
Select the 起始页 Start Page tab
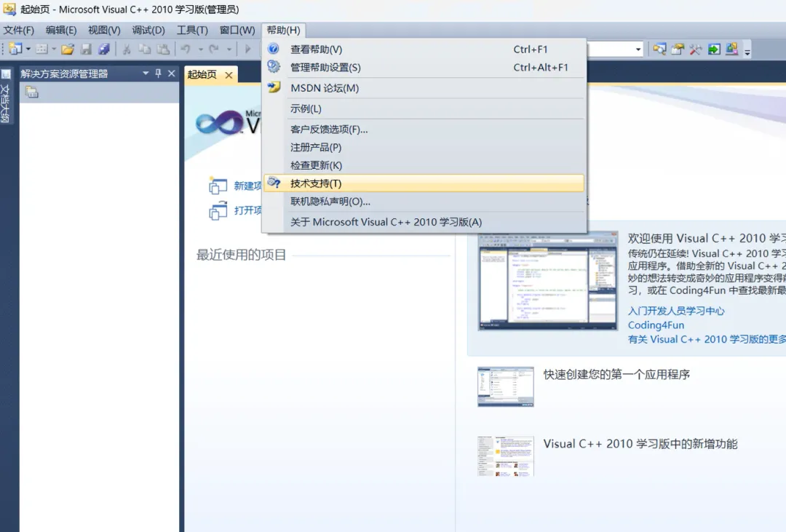point(202,75)
